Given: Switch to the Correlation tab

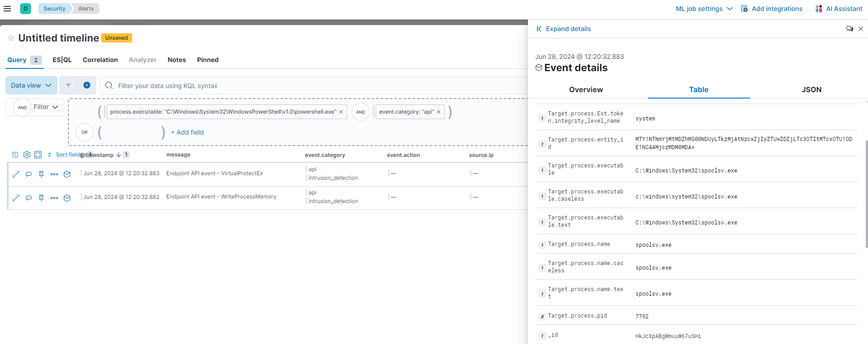Looking at the screenshot, I should click(x=100, y=60).
